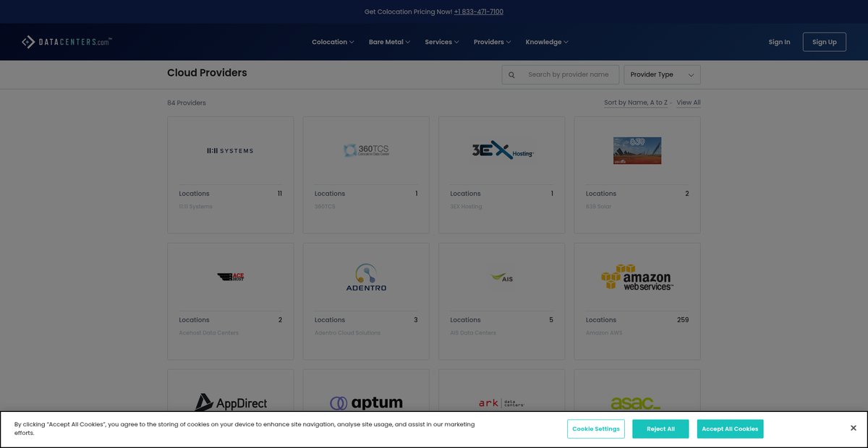Expand the Bare Metal menu
Screen dimensions: 868x448
389,42
